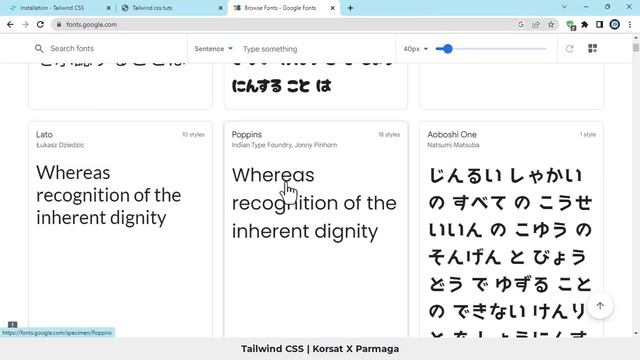The image size is (640, 360).
Task: Switch to Installation - Tailwind CSS tab
Action: point(57,8)
